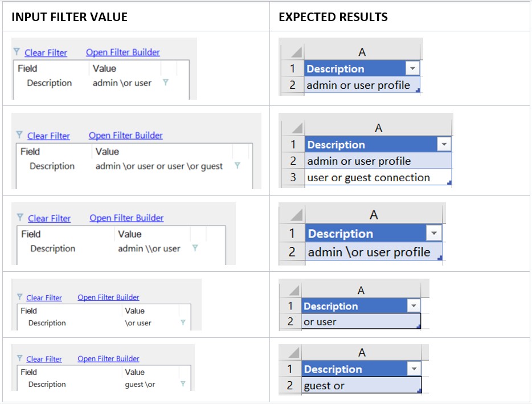Click the 'admin \\or user' filter value field

tap(149, 248)
